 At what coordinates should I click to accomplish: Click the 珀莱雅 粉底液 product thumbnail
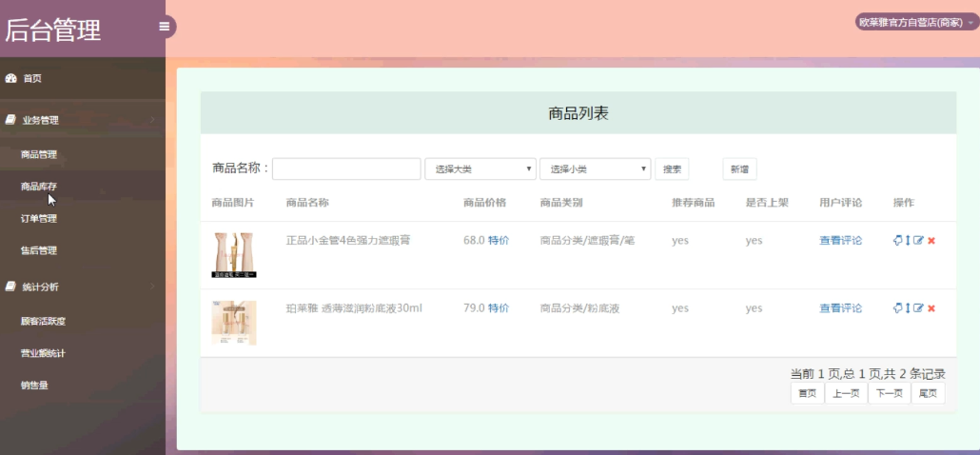pos(234,323)
